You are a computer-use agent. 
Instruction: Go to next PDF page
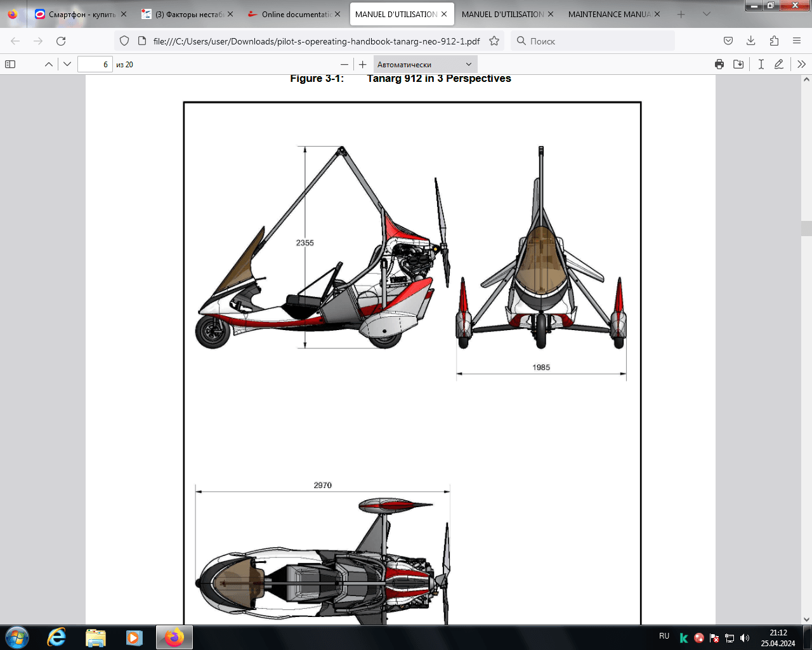click(67, 64)
